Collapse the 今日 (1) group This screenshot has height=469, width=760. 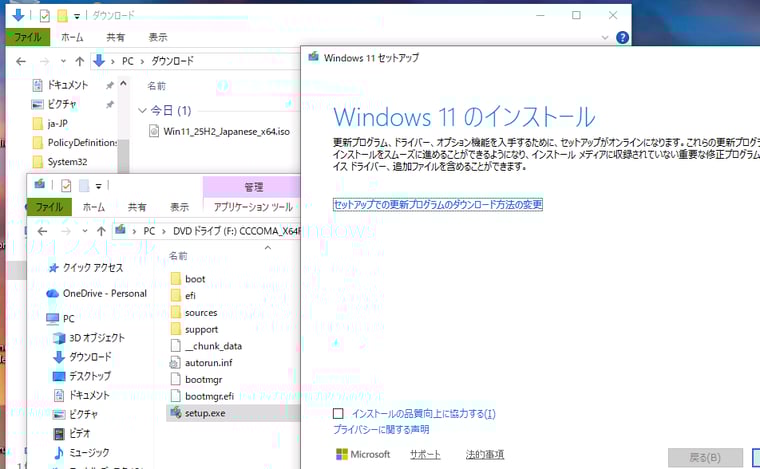click(x=141, y=110)
